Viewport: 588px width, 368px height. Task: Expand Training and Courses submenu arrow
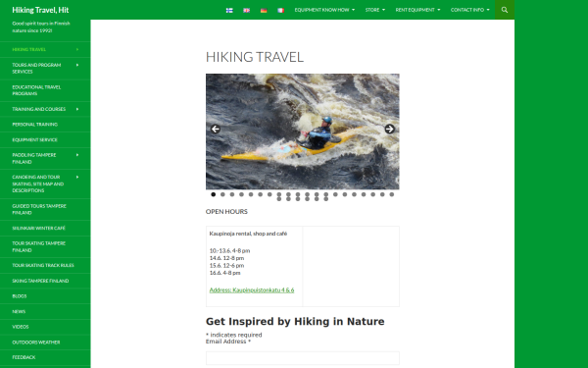pyautogui.click(x=77, y=109)
